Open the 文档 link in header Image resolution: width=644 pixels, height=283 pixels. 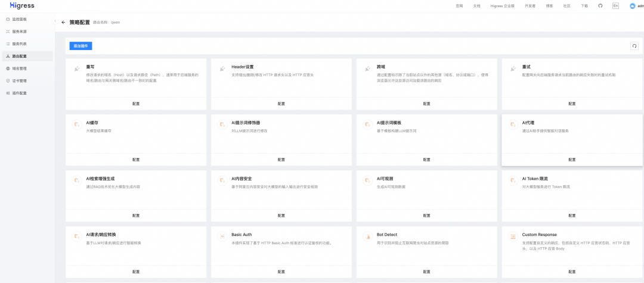click(x=477, y=6)
